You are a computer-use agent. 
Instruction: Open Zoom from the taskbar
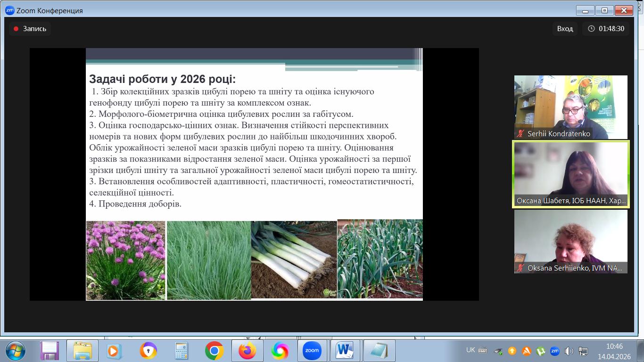[312, 351]
